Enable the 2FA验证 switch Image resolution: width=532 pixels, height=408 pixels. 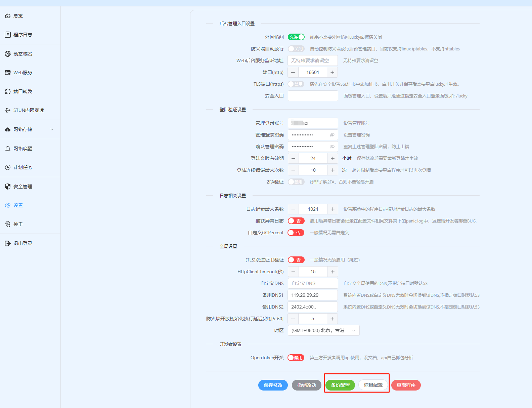[296, 182]
